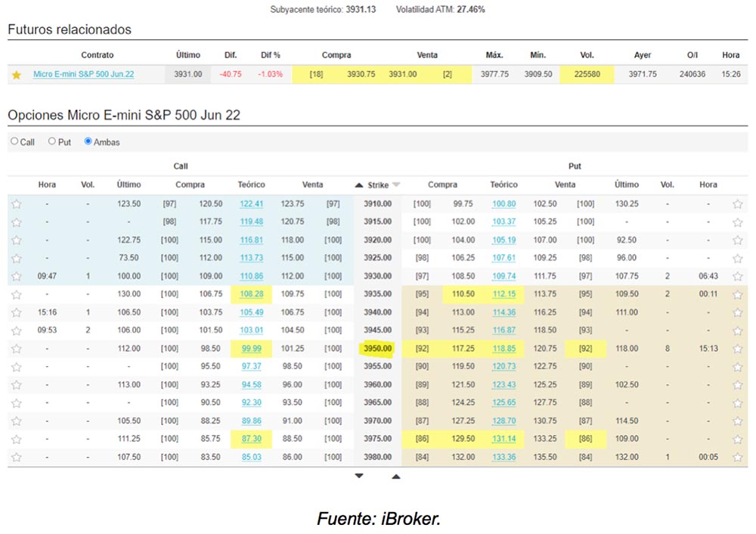Open call theoretical price 87.30
Image resolution: width=756 pixels, height=534 pixels.
click(252, 439)
